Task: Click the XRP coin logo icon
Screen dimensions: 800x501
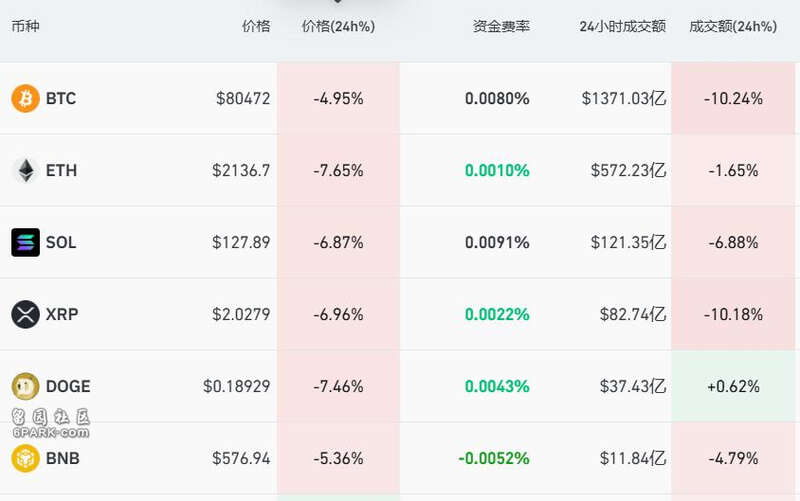Action: (x=26, y=314)
